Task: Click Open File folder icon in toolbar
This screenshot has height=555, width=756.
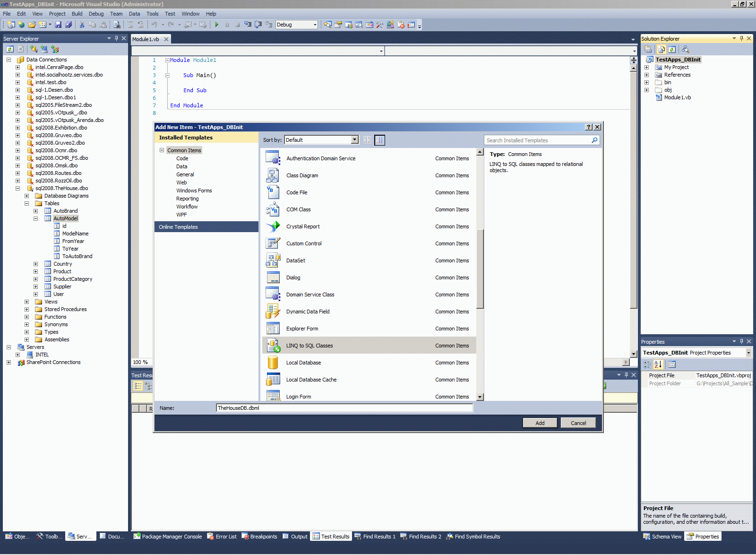Action: (32, 25)
